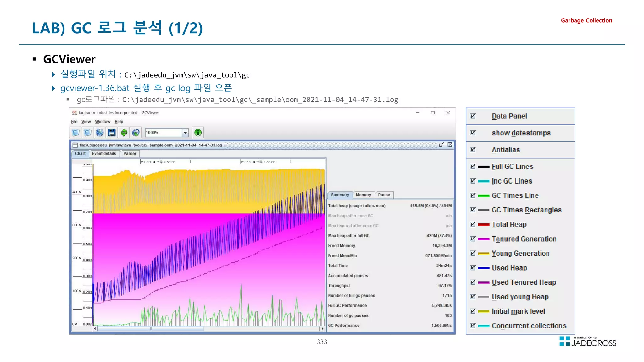Viewport: 644px width, 362px height.
Task: Click the globe-with-arrow Watch icon
Action: click(136, 133)
